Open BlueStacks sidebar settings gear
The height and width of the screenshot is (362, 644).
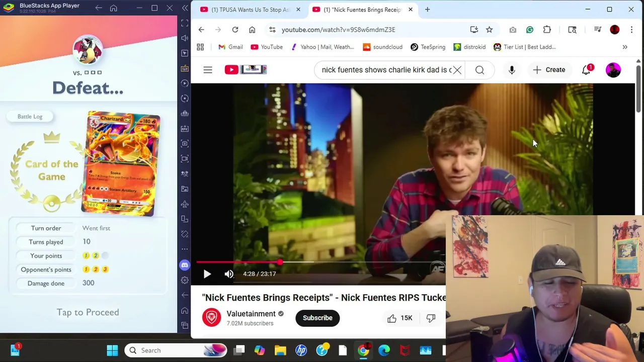185,280
